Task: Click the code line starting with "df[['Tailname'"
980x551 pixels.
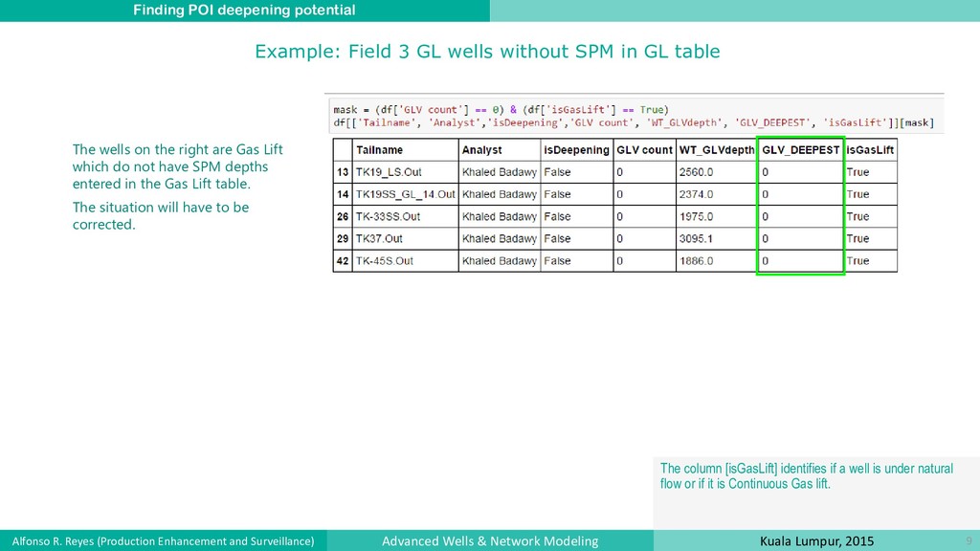Action: (x=634, y=122)
